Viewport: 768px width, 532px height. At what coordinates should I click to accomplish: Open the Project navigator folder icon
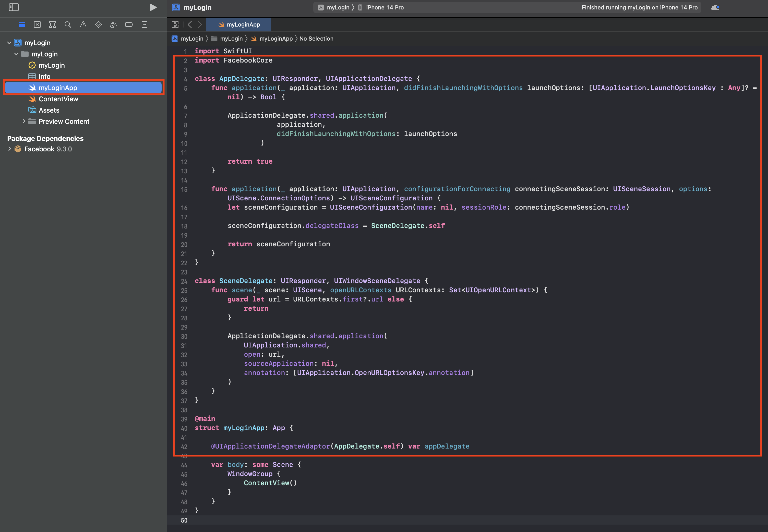click(22, 24)
